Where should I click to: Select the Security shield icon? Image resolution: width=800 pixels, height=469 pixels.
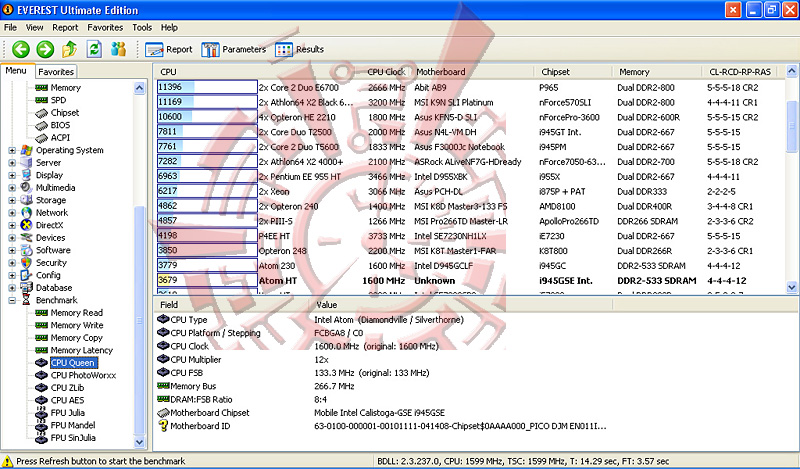(x=27, y=263)
